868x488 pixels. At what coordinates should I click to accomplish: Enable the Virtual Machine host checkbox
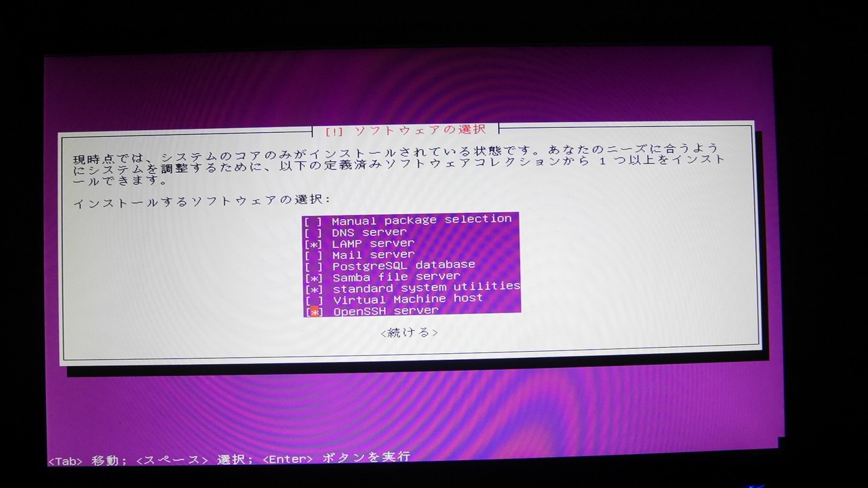(x=313, y=300)
